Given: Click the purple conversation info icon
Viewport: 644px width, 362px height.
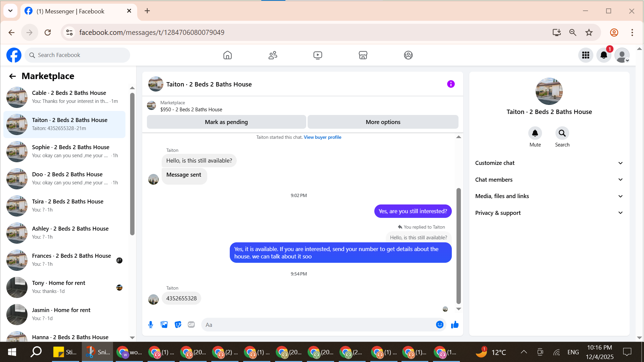Looking at the screenshot, I should [450, 84].
